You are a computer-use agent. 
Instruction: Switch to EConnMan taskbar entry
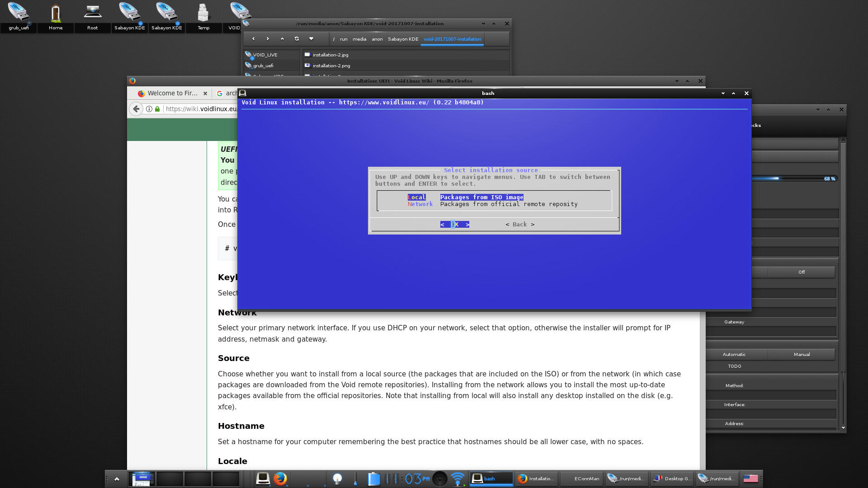pyautogui.click(x=582, y=479)
